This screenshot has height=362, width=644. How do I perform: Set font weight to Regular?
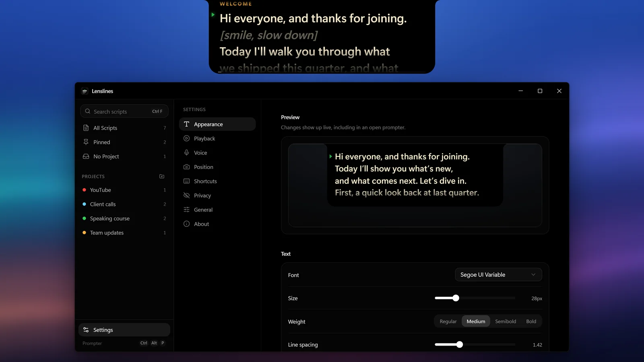pyautogui.click(x=448, y=321)
